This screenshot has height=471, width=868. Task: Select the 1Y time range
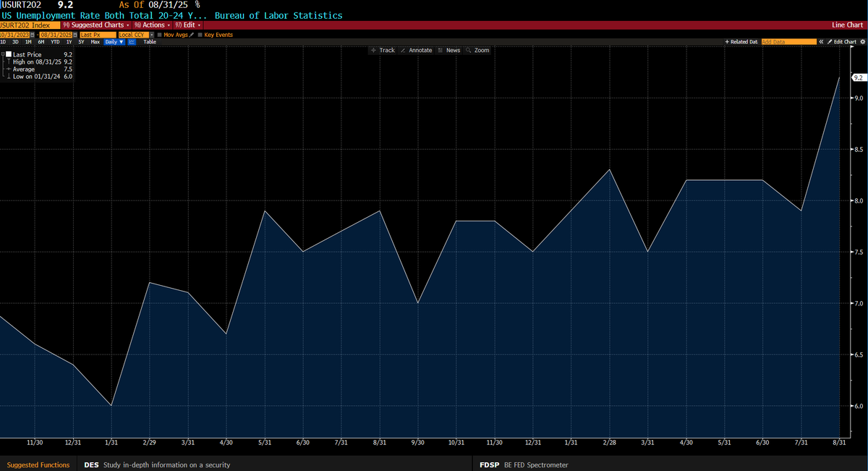[69, 42]
